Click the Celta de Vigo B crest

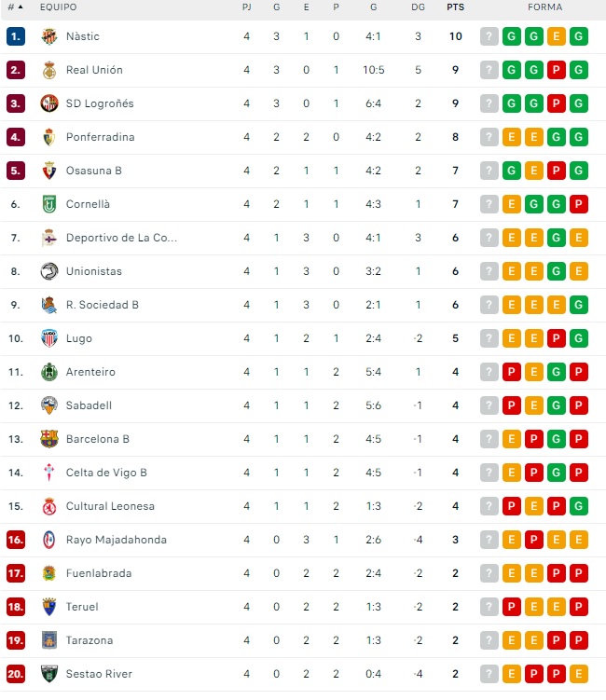point(49,473)
